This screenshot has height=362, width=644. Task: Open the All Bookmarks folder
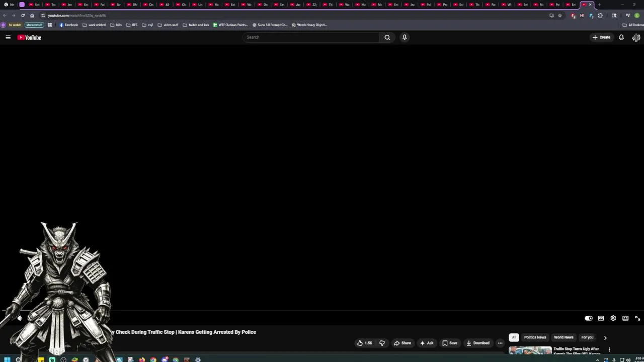[x=633, y=25]
